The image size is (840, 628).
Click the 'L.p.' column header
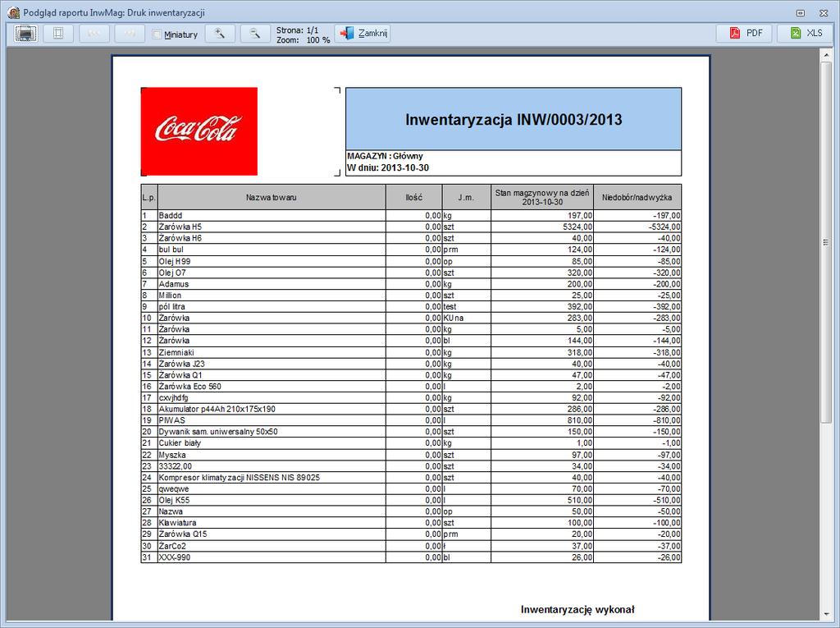pos(149,197)
